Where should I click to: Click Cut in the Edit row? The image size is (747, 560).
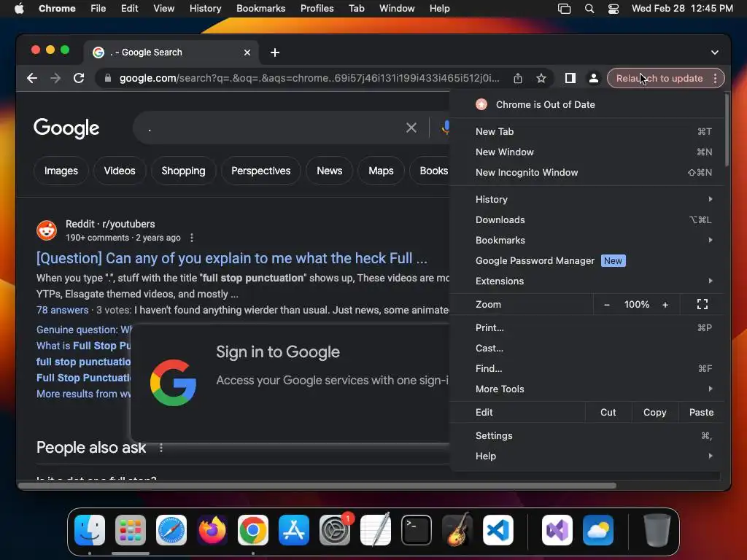608,413
